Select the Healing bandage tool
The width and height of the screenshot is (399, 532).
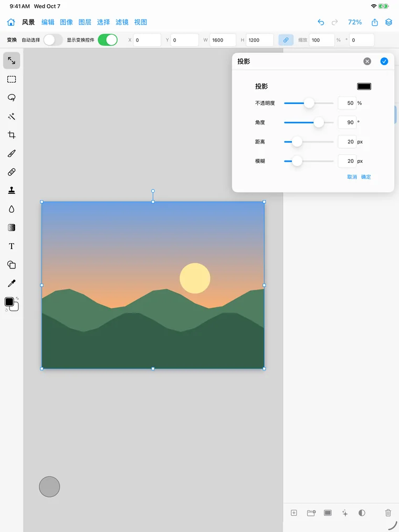[x=12, y=172]
